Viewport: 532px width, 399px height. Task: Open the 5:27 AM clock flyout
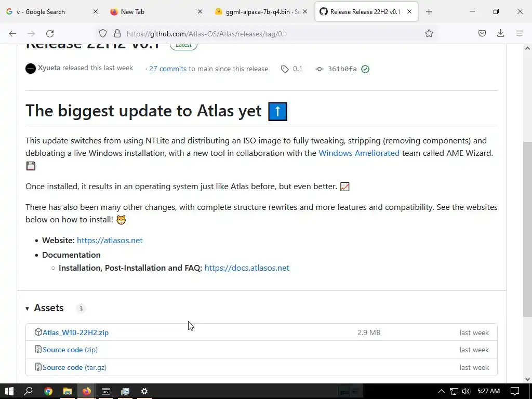tap(488, 391)
